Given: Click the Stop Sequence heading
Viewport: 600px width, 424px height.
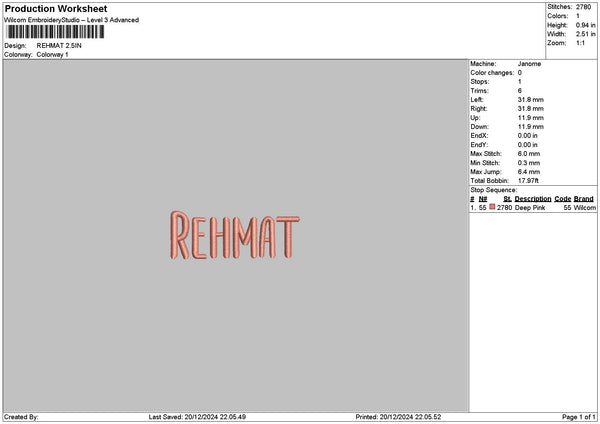Looking at the screenshot, I should point(494,190).
